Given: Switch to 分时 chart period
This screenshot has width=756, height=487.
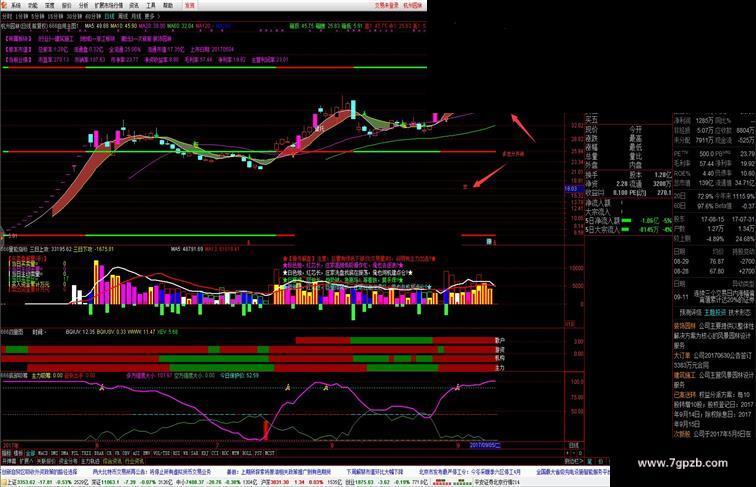Looking at the screenshot, I should [7, 16].
